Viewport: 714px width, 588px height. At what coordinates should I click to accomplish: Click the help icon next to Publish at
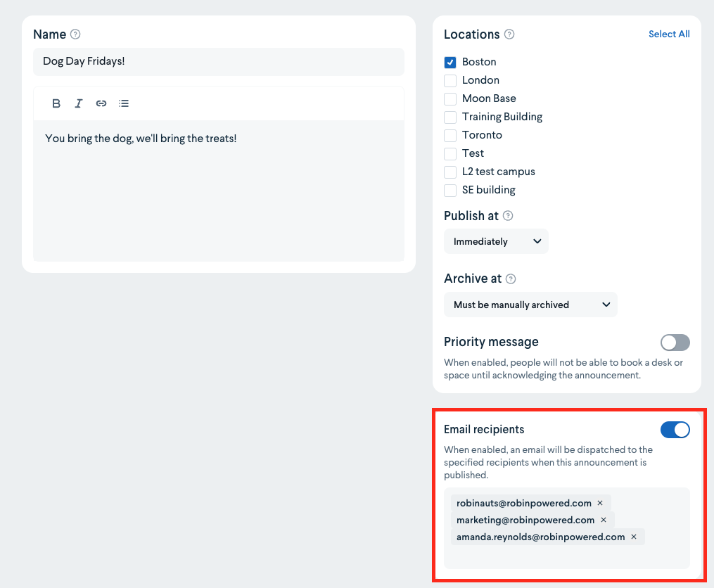tap(508, 216)
